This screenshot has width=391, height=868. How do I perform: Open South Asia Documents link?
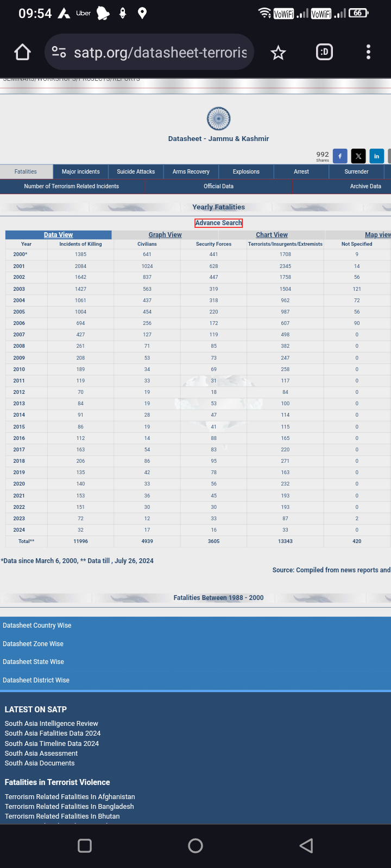point(40,763)
